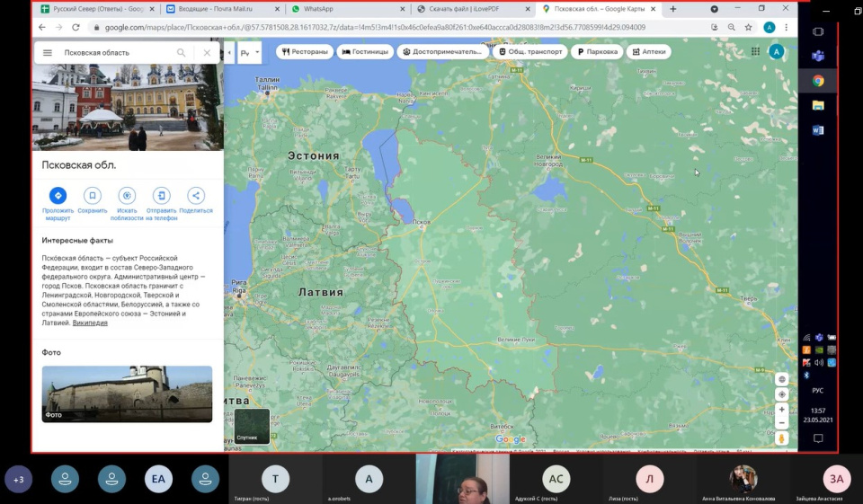
Task: Click the address bar URL
Action: (x=374, y=27)
